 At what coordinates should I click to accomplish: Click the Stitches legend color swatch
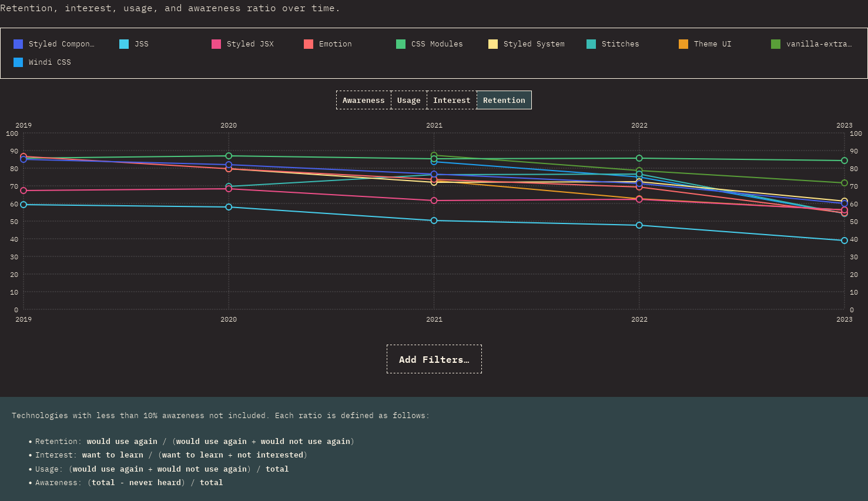[591, 44]
